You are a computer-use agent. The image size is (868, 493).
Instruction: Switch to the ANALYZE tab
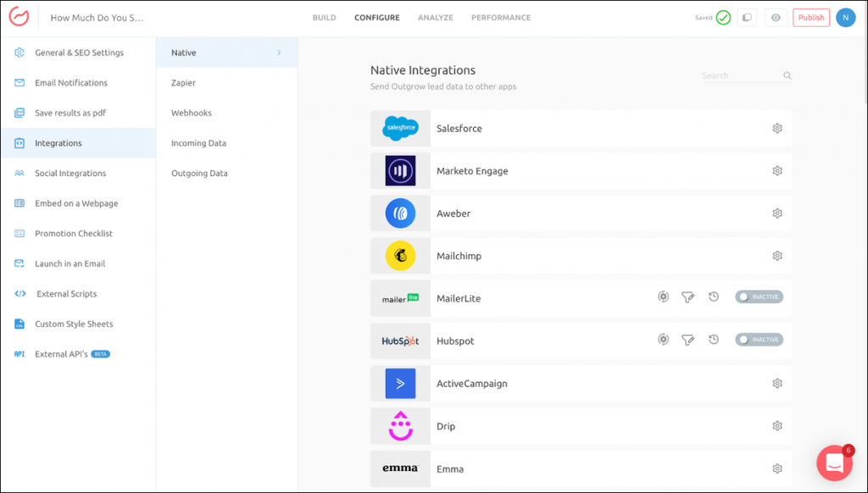[x=435, y=17]
